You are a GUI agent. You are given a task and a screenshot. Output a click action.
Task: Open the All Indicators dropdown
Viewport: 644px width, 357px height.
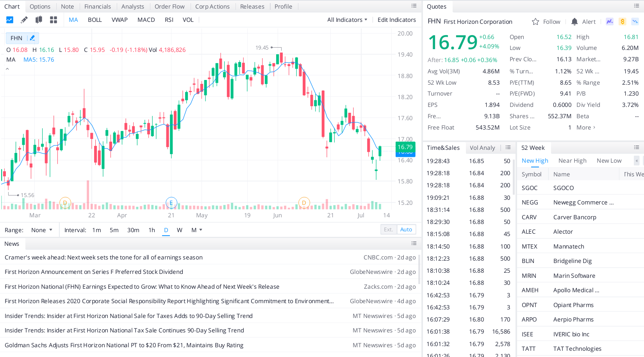click(347, 20)
